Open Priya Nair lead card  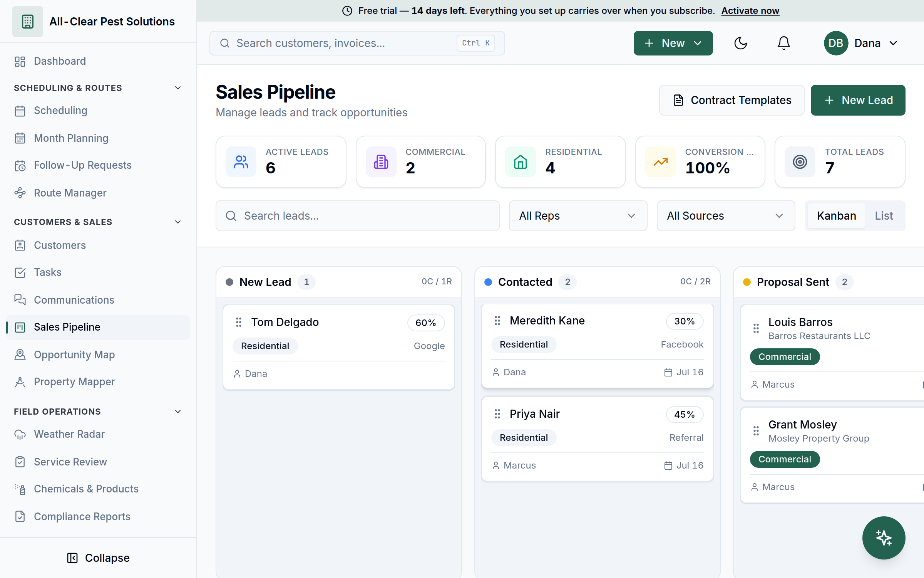[x=598, y=439]
